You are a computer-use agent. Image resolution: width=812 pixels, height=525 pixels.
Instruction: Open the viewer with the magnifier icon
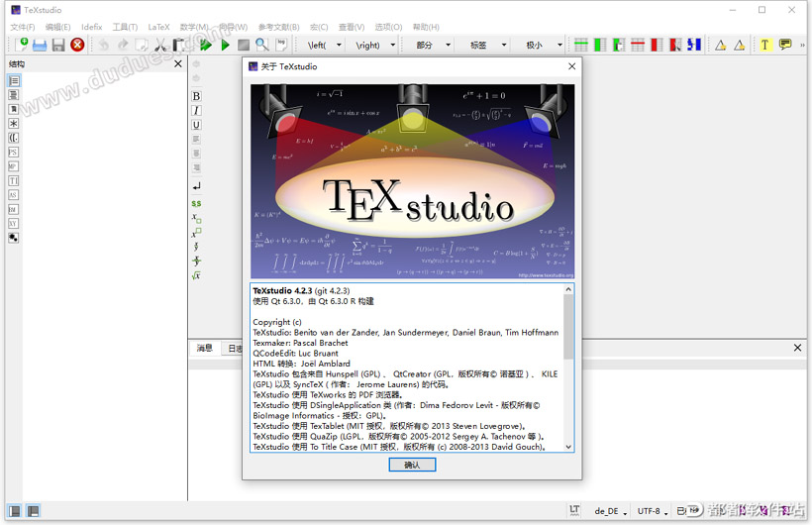click(262, 46)
